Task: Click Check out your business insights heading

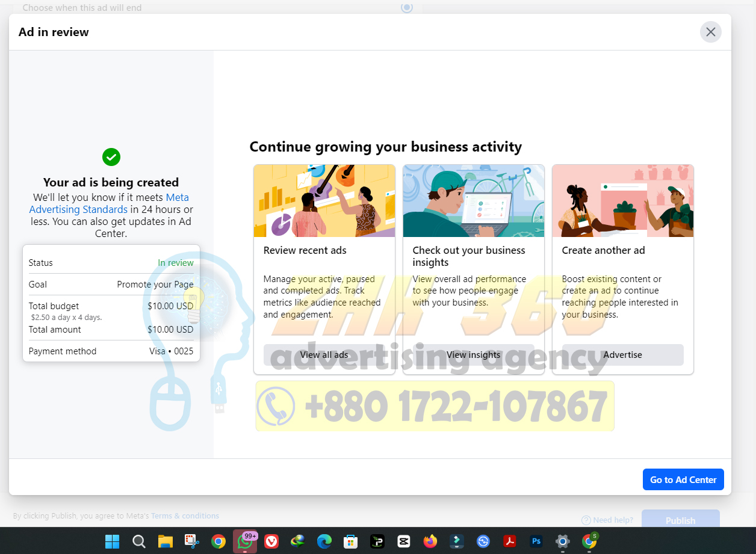Action: click(x=469, y=256)
